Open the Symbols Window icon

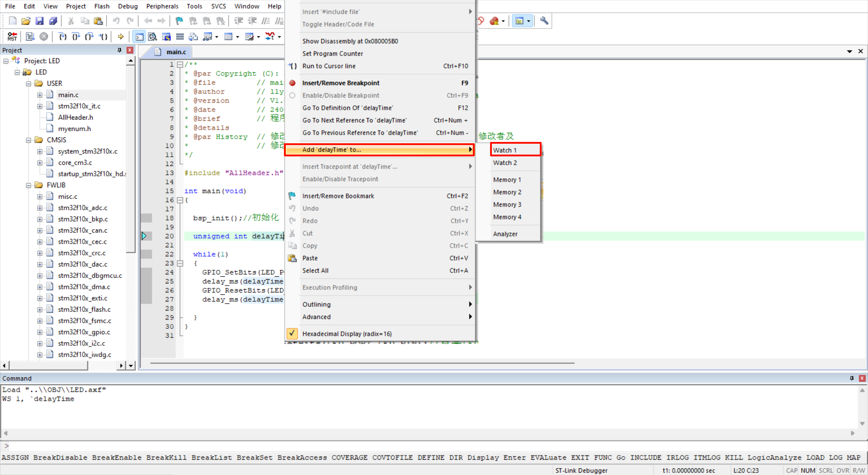coord(166,37)
